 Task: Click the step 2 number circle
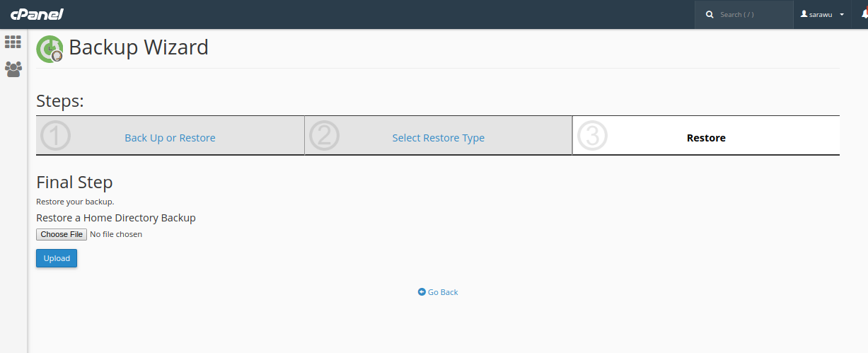tap(324, 136)
